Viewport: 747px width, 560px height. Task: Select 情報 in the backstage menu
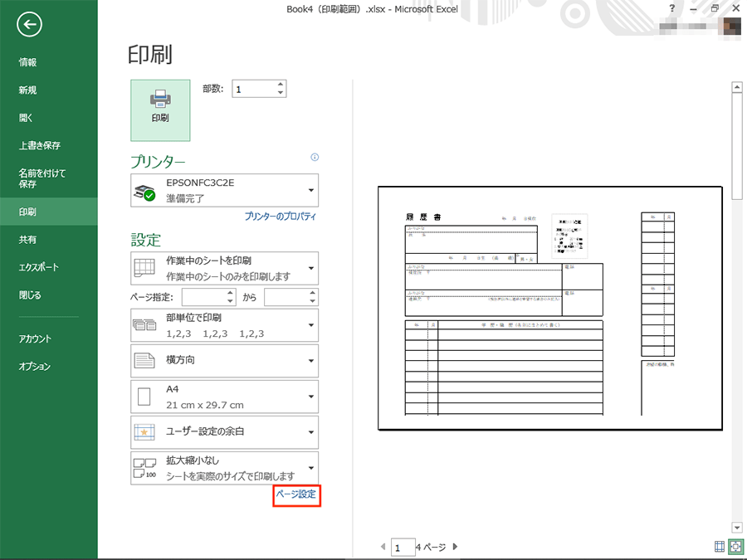tap(27, 62)
